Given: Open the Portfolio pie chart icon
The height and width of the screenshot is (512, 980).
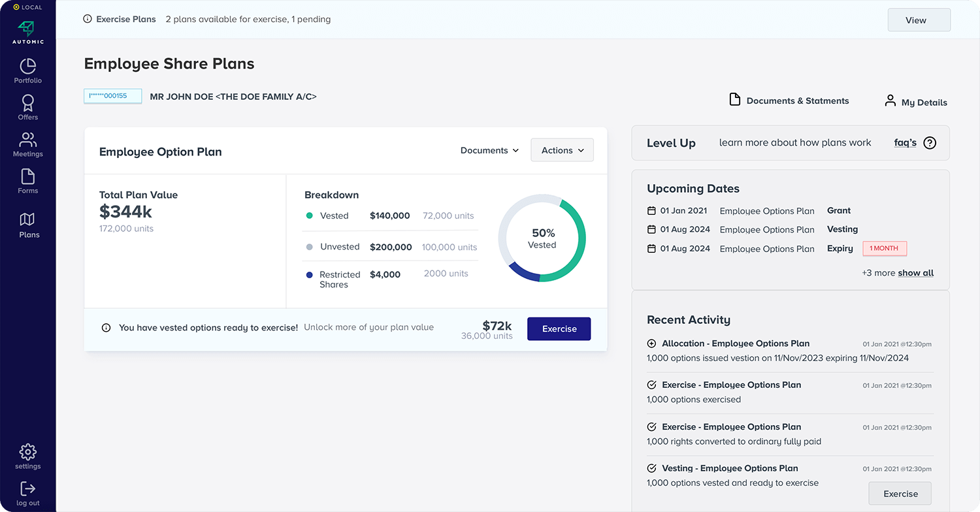Looking at the screenshot, I should pos(27,67).
